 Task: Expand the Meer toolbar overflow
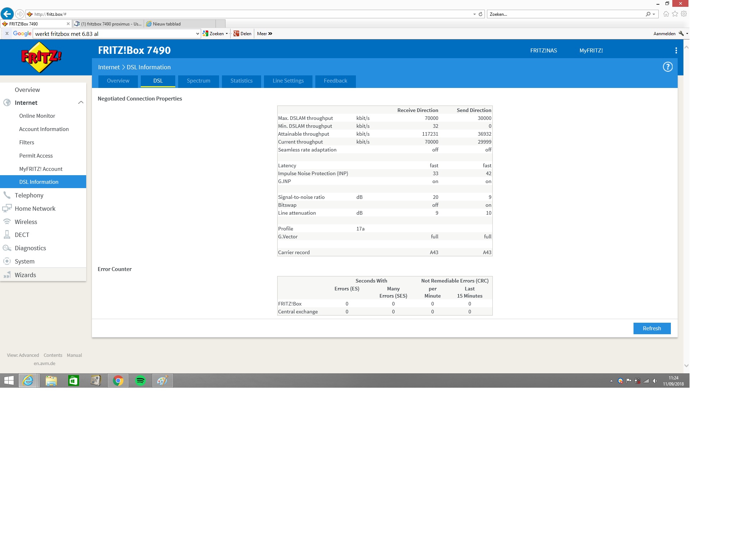click(265, 34)
